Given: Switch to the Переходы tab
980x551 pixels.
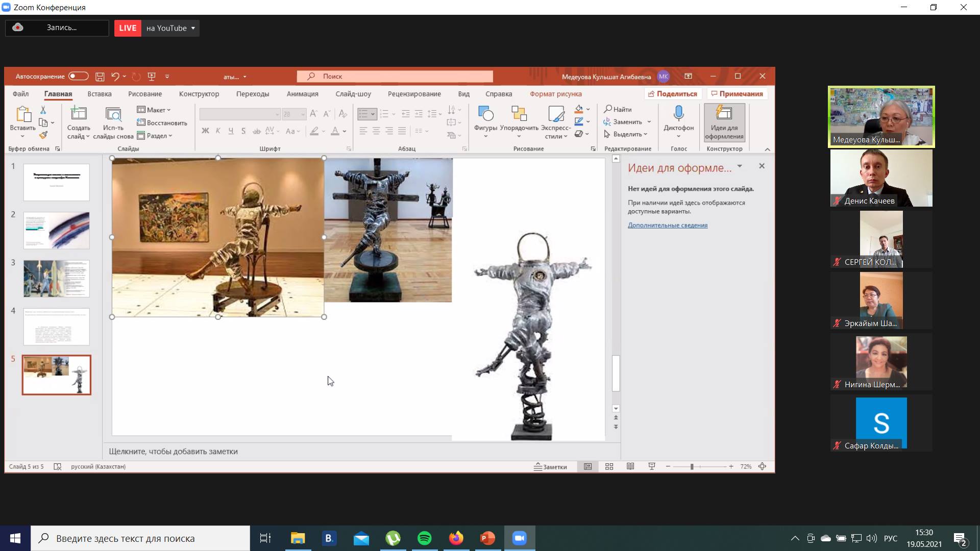Looking at the screenshot, I should [x=253, y=94].
